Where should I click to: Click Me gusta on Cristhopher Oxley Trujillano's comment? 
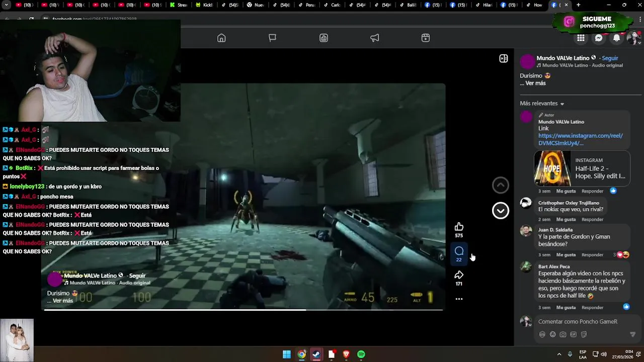click(566, 219)
